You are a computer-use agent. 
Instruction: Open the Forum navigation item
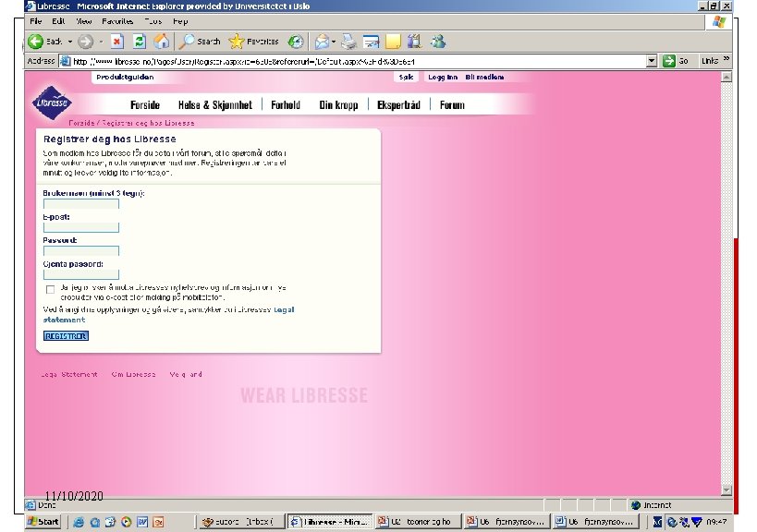[x=452, y=104]
